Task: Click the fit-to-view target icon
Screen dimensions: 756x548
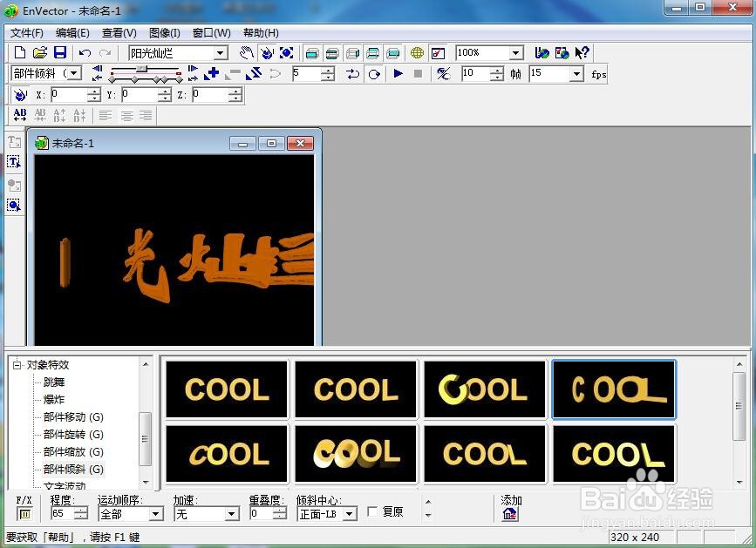Action: point(286,52)
